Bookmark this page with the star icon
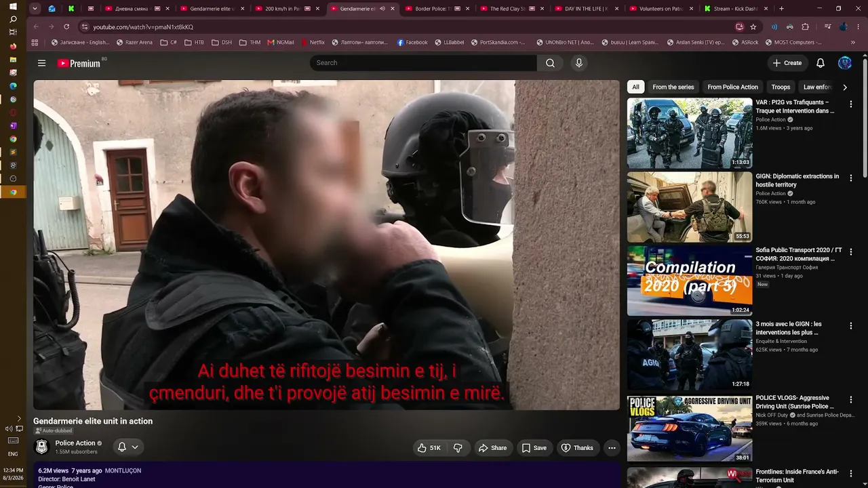868x488 pixels. pyautogui.click(x=753, y=27)
